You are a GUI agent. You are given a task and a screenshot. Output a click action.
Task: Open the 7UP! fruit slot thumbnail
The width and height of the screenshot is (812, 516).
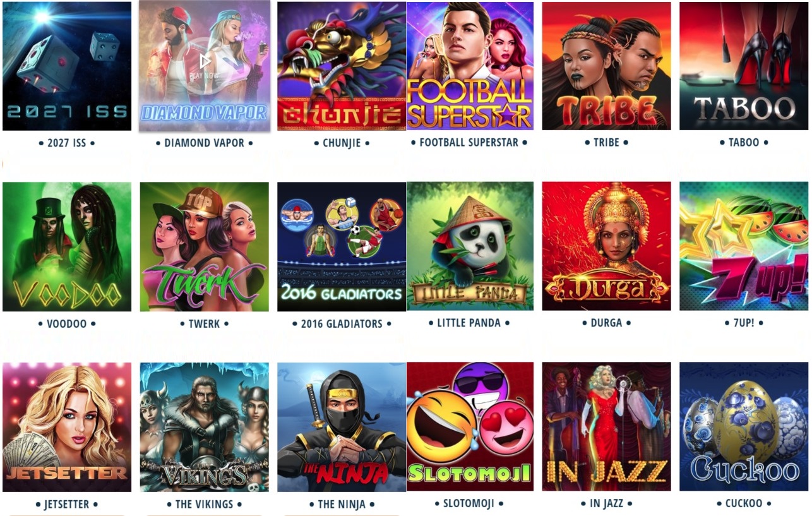tap(744, 246)
